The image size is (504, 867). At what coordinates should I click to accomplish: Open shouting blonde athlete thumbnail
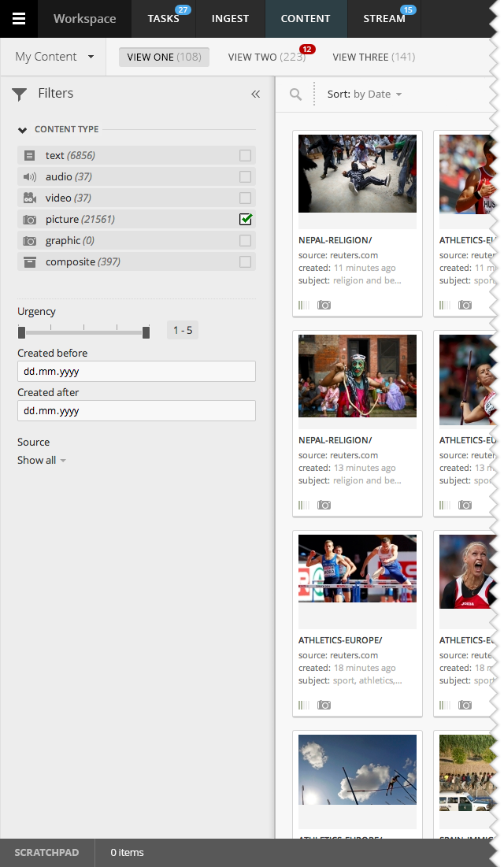tap(468, 572)
